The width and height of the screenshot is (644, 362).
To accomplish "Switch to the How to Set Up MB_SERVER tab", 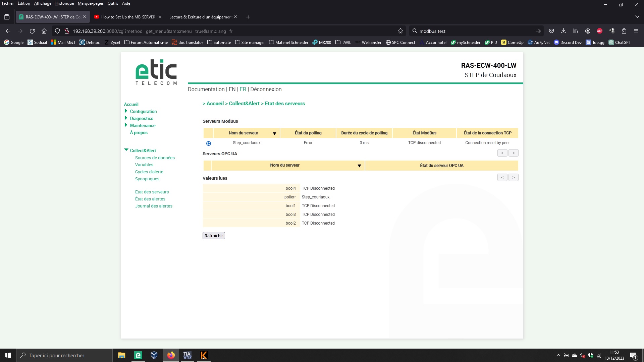I will tap(128, 17).
